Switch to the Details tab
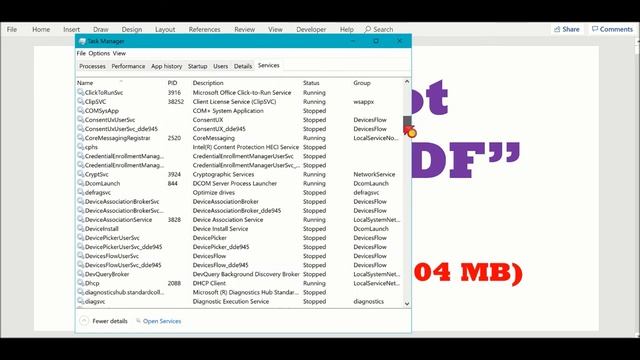The height and width of the screenshot is (360, 640). [243, 66]
